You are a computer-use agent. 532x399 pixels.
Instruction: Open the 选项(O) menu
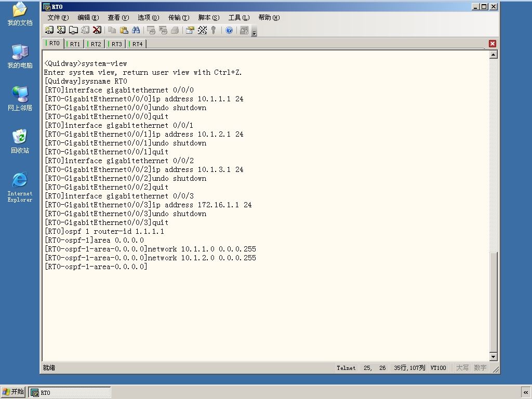(x=148, y=18)
